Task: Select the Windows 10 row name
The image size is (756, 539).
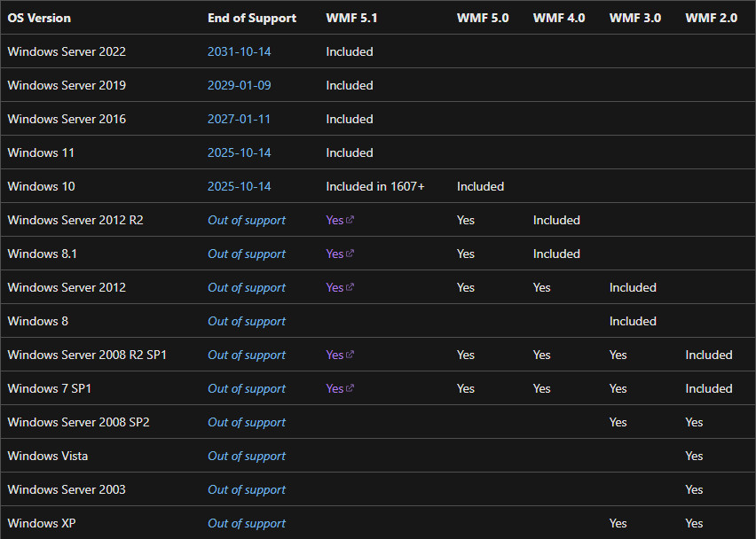Action: 42,186
